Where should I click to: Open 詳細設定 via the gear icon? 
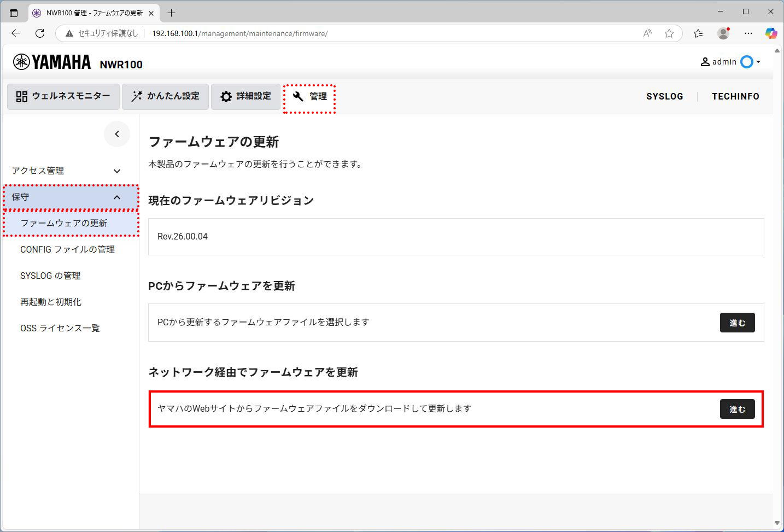(226, 96)
